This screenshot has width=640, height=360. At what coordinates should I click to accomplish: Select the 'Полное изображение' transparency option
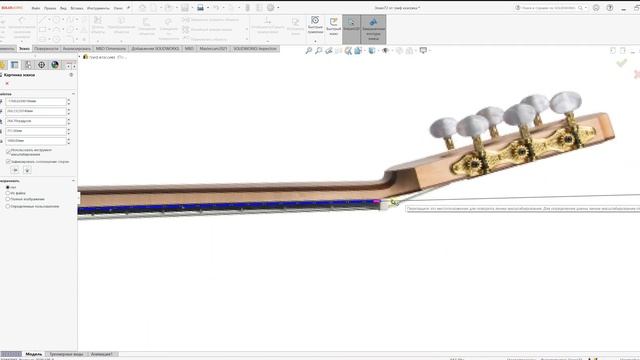(x=8, y=199)
